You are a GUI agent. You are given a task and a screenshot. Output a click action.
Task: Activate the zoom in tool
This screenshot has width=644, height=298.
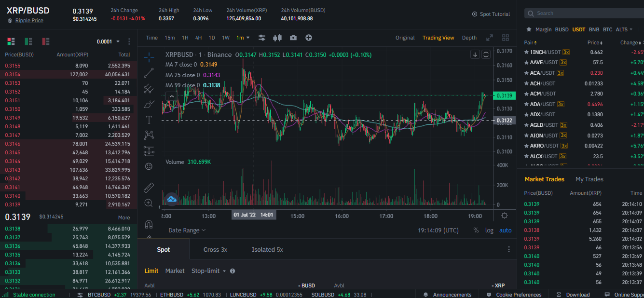pyautogui.click(x=149, y=203)
